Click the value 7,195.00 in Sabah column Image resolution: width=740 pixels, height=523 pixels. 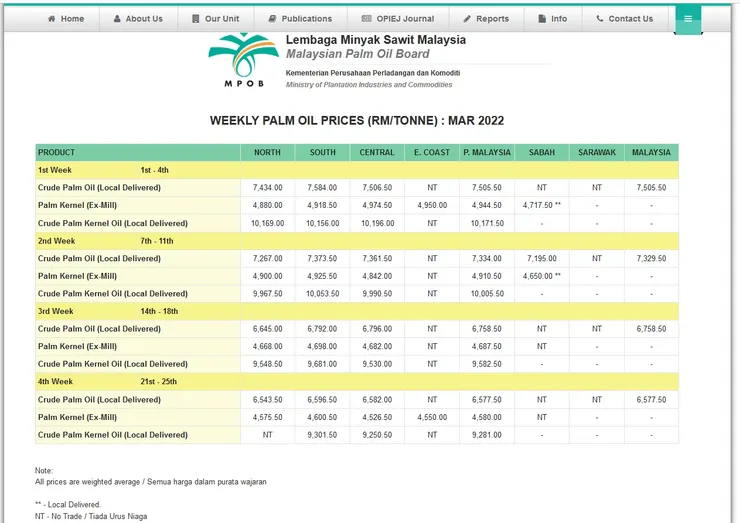click(542, 259)
